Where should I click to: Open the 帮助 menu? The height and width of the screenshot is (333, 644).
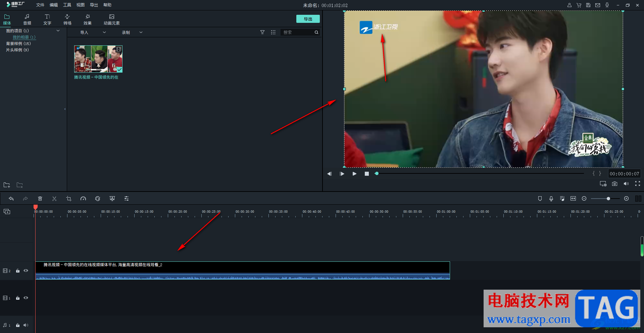107,5
